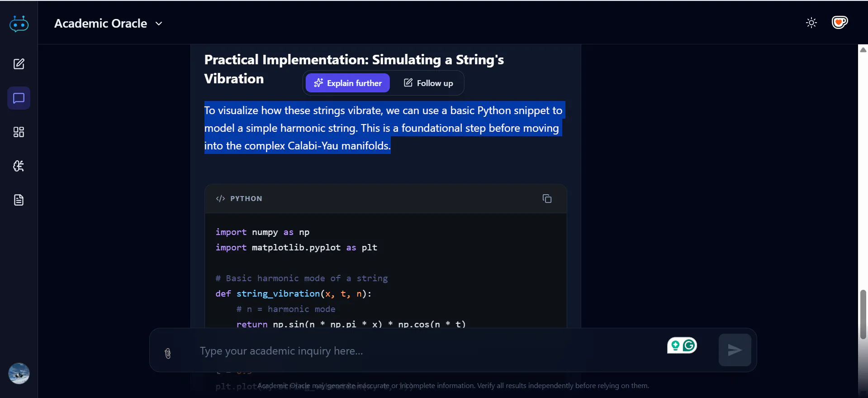
Task: Copy the Python code block
Action: click(547, 198)
